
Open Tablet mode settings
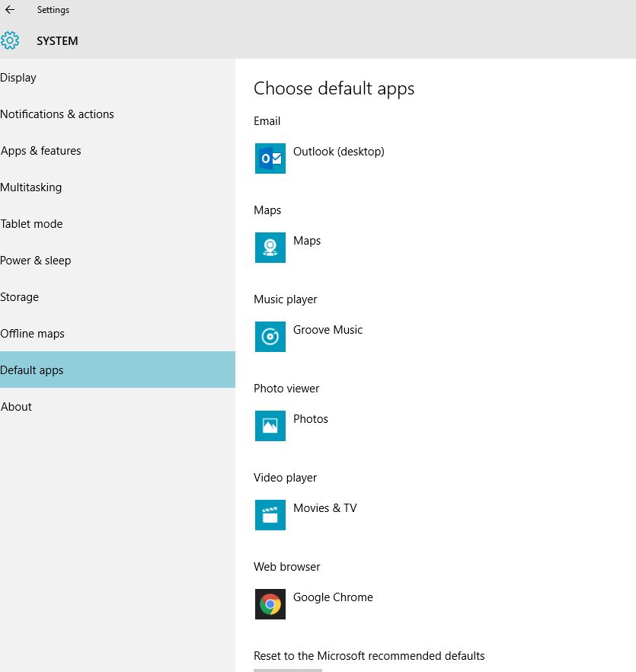[x=32, y=224]
